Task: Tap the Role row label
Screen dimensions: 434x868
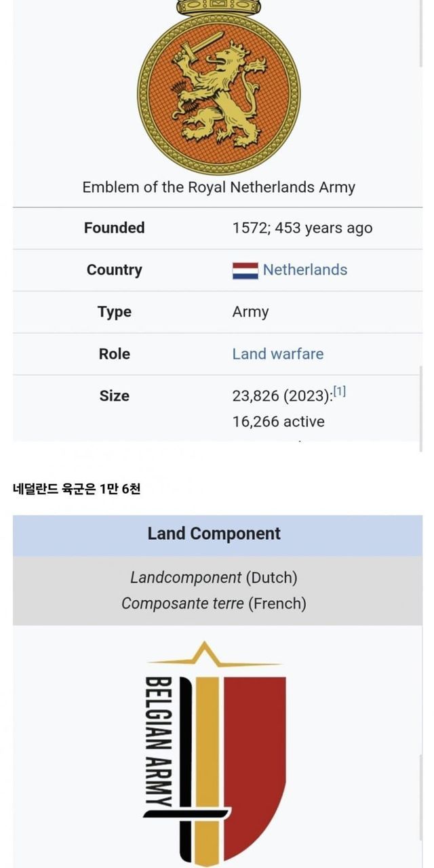Action: pyautogui.click(x=115, y=354)
